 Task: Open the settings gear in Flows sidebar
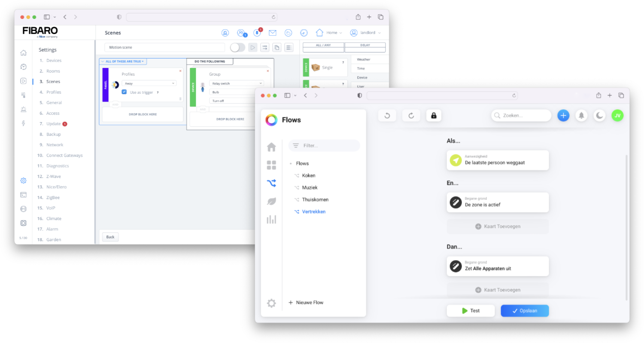click(x=271, y=303)
